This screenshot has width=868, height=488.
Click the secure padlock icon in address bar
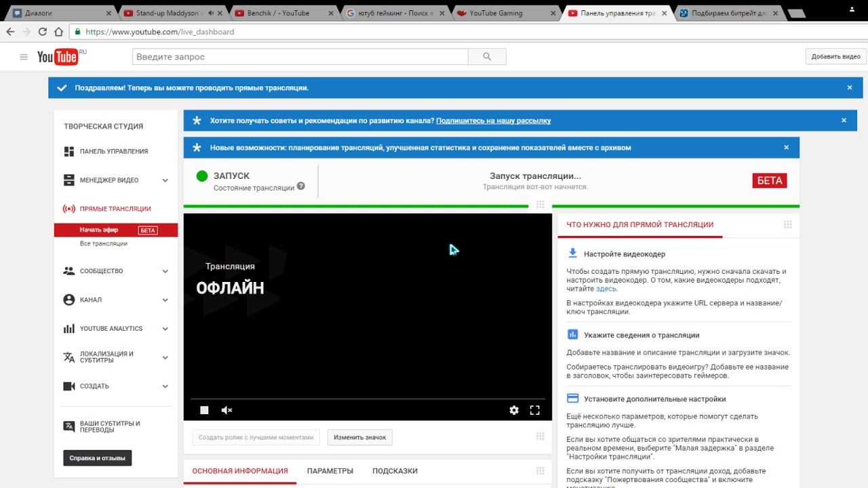78,32
